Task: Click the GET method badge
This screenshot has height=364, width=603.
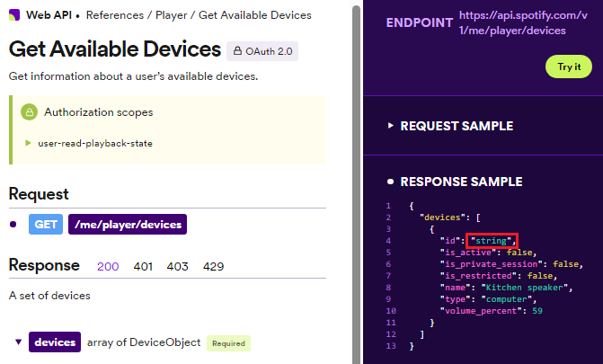Action: [x=46, y=225]
